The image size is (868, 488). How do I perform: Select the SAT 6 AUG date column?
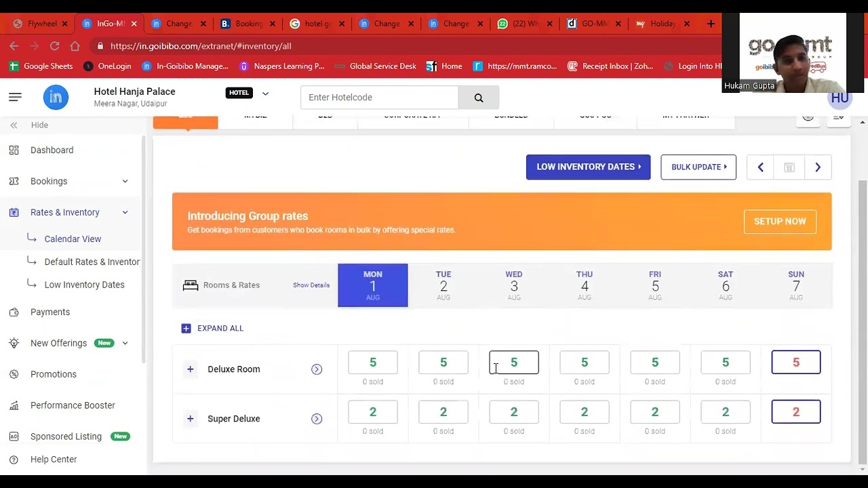(726, 285)
